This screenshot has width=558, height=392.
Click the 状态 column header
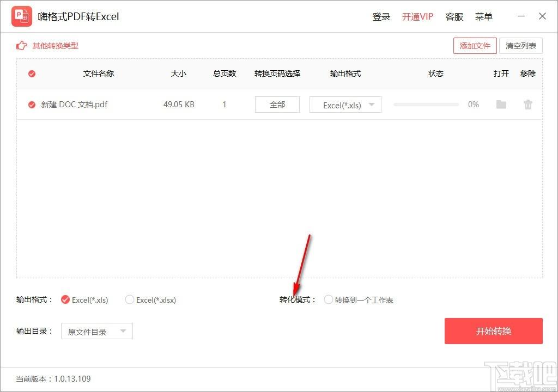coord(436,73)
